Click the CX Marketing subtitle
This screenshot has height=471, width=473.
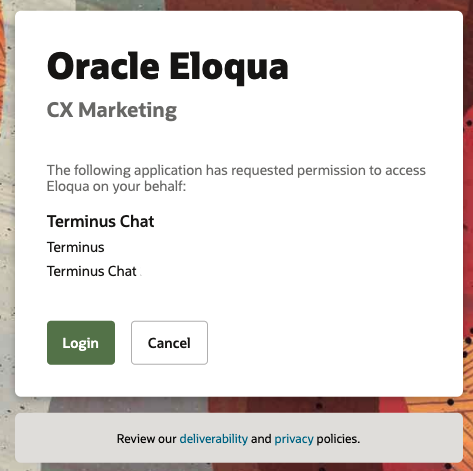(x=112, y=110)
